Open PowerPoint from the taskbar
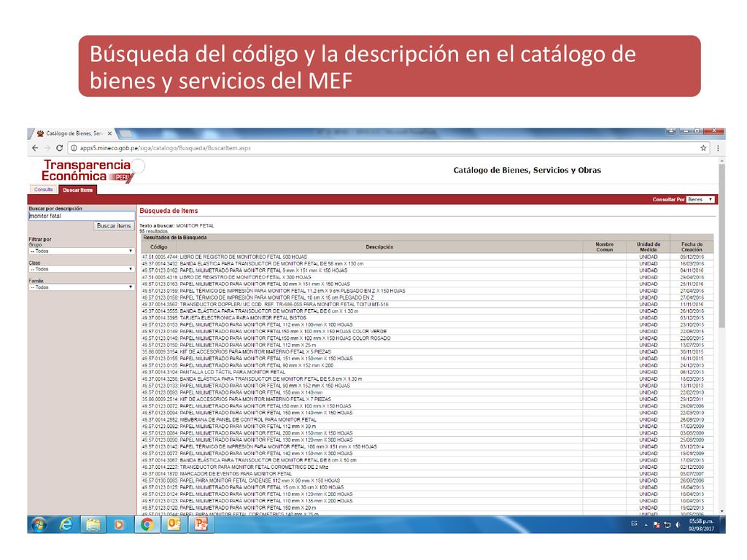 201,524
